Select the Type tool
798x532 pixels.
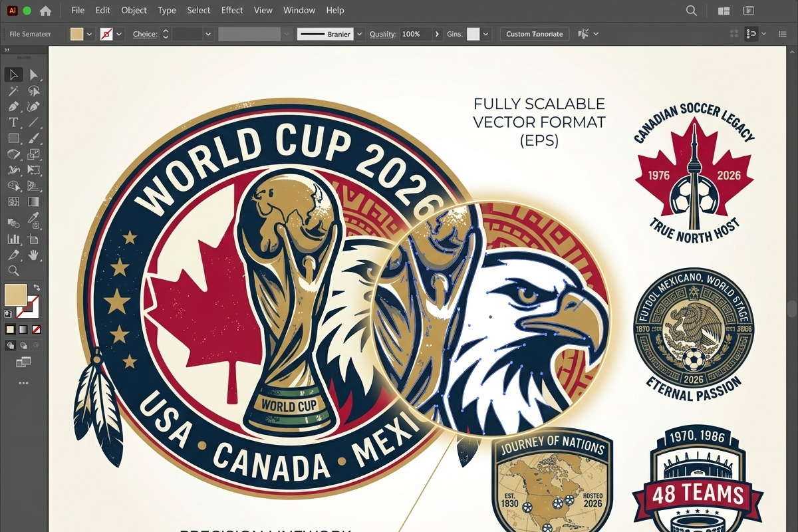tap(13, 122)
